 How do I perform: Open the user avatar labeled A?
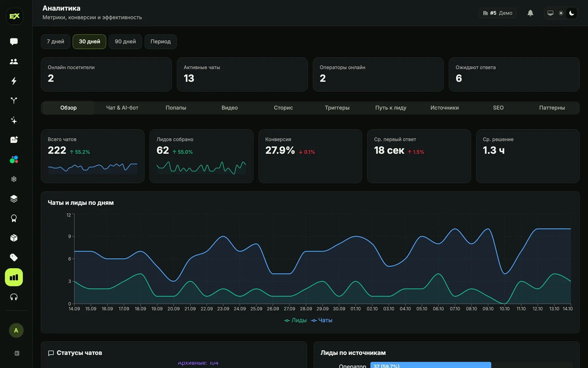point(16,330)
